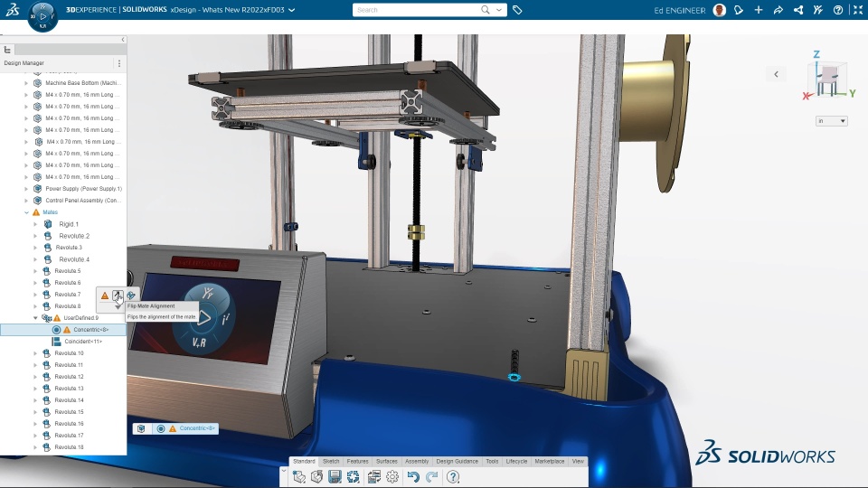This screenshot has width=868, height=488.
Task: Click the Redo arrow icon
Action: click(x=432, y=476)
